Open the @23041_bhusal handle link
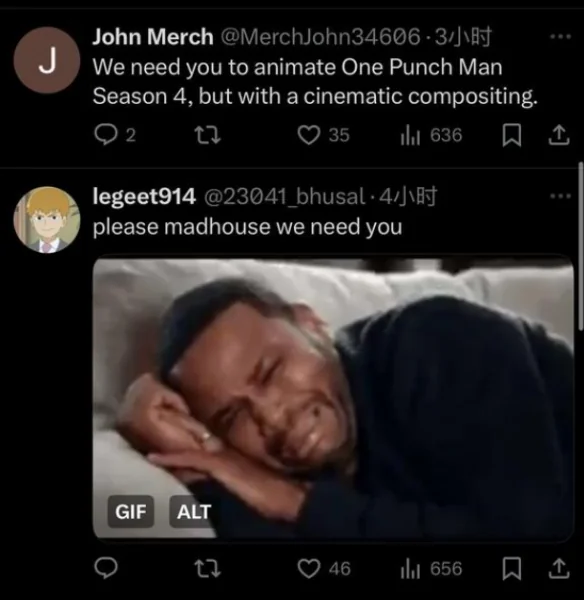584x600 pixels. (x=284, y=197)
